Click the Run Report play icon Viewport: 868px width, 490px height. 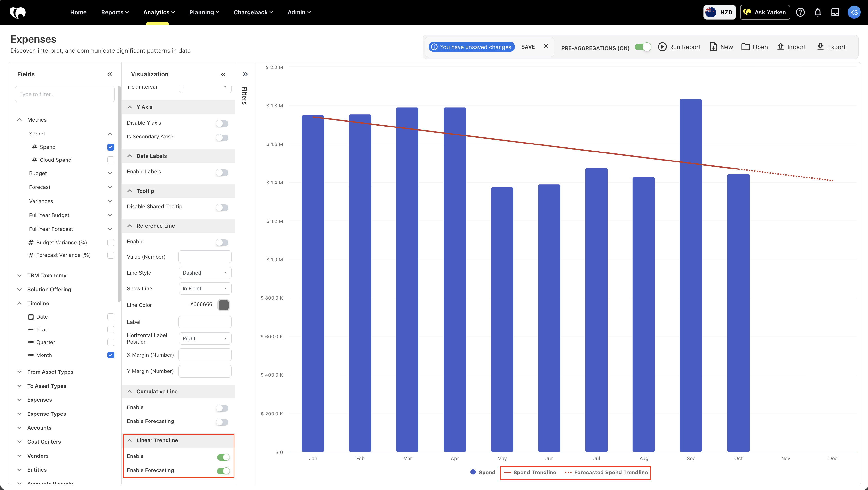(662, 47)
